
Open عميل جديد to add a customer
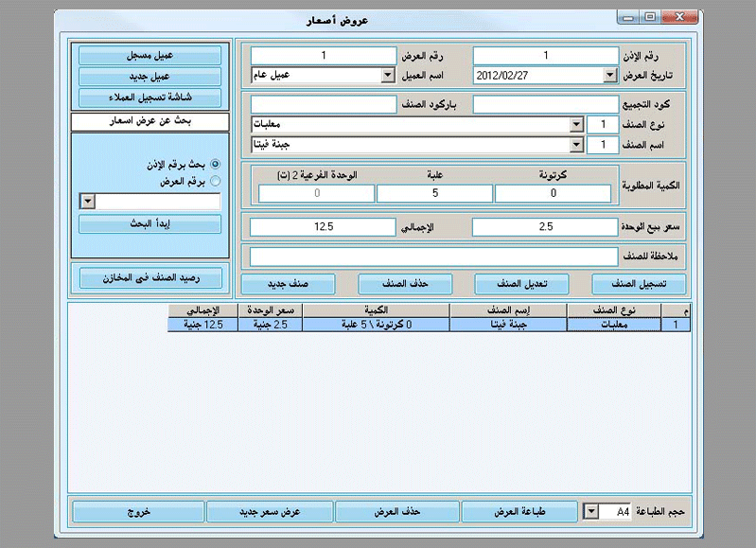click(149, 77)
